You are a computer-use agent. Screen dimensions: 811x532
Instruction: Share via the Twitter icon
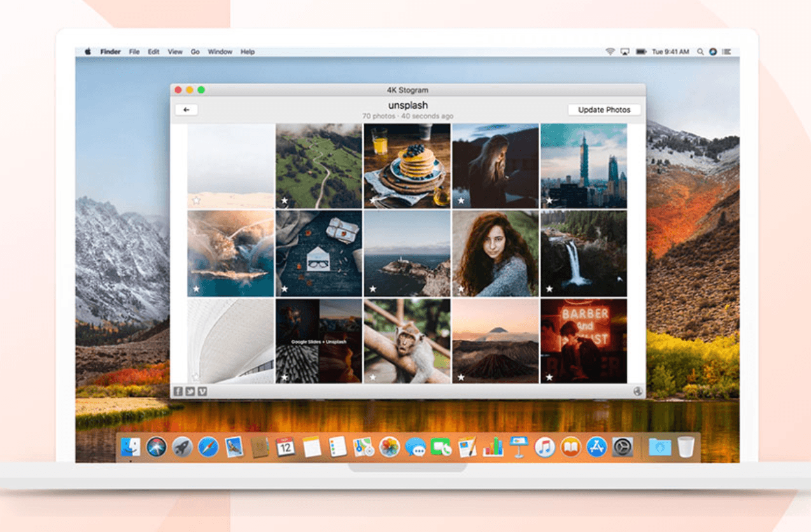coord(190,391)
